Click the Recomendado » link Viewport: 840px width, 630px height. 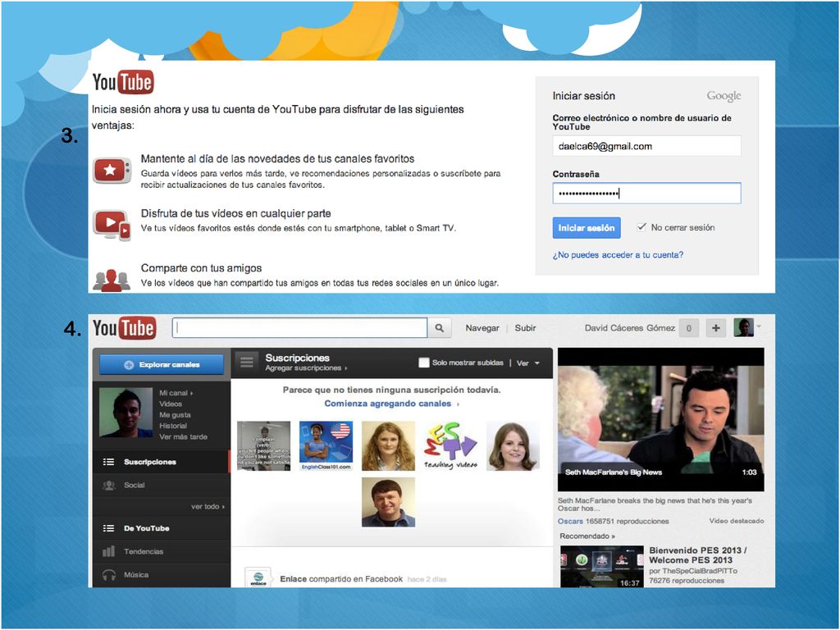[x=587, y=536]
